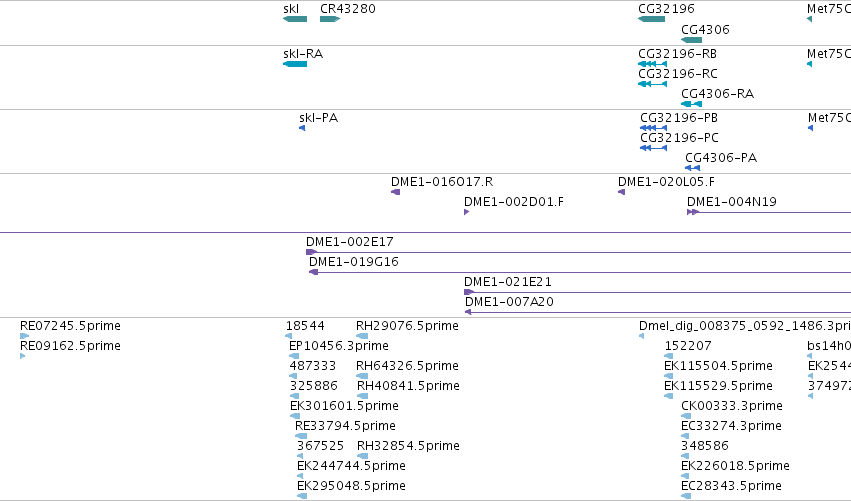Click the CK00333.3prime EST
The width and height of the screenshot is (851, 501).
(x=686, y=416)
